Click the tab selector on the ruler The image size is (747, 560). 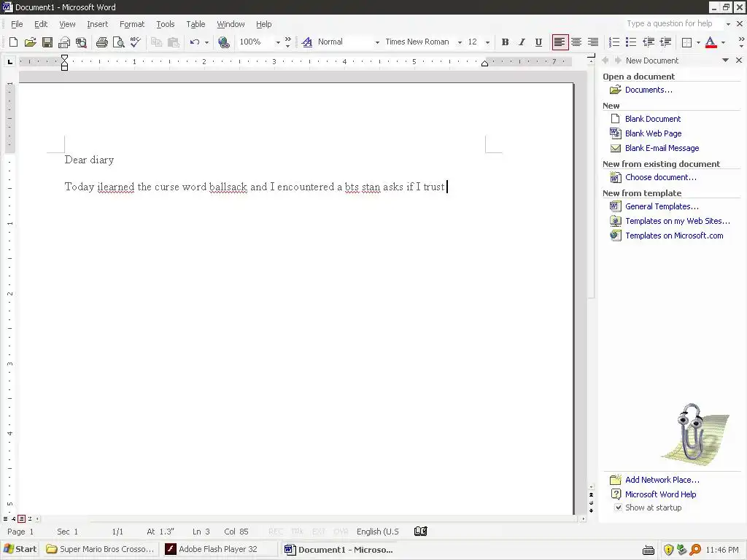(10, 61)
